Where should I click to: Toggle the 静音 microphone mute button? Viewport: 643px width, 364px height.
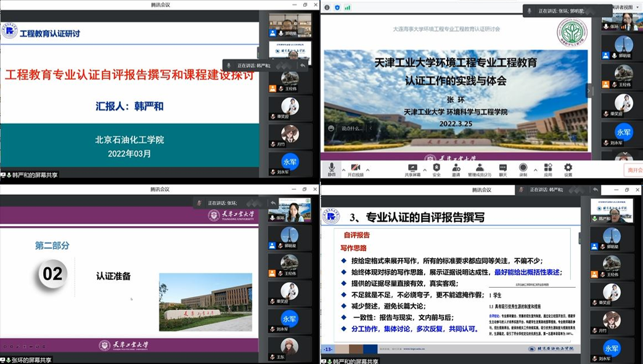pos(332,168)
